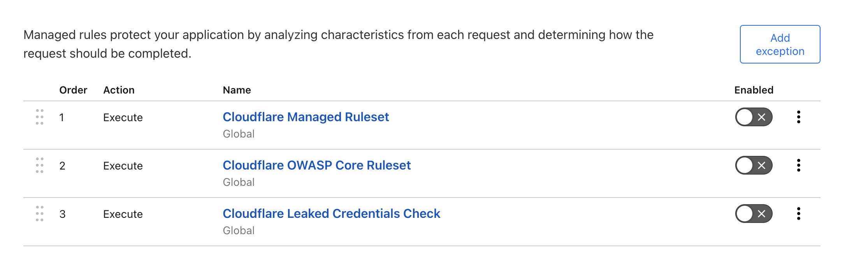Select the Enabled column header
The height and width of the screenshot is (272, 868).
[754, 90]
